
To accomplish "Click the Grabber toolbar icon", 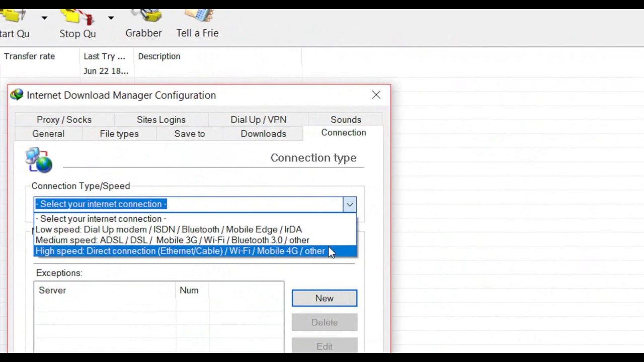I will (x=146, y=17).
